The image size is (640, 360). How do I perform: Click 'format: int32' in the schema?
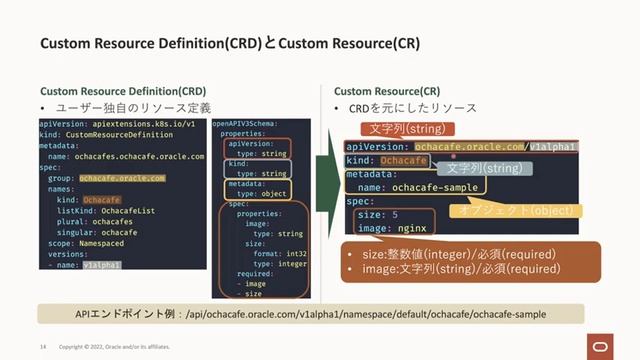click(280, 253)
